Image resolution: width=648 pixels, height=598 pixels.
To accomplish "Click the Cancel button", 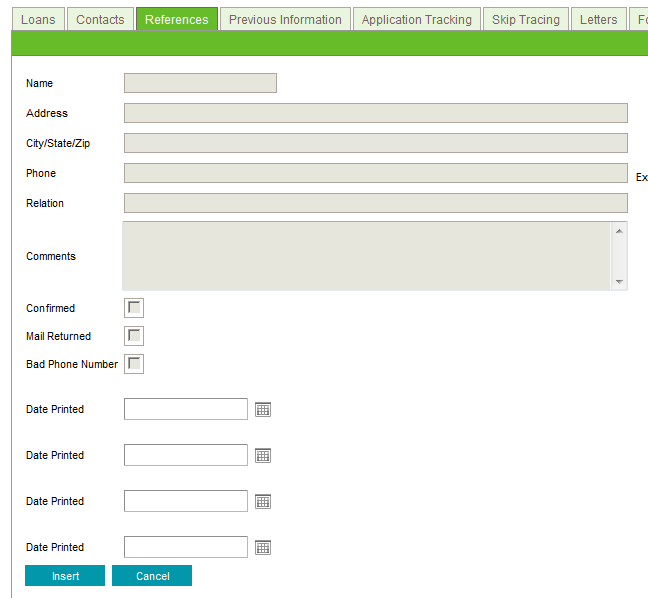I will [x=152, y=576].
